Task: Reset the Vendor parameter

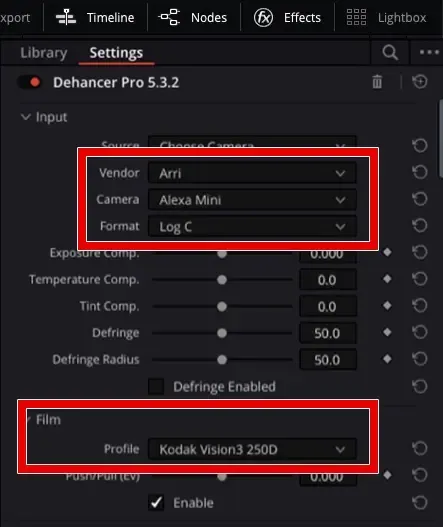Action: tap(420, 172)
